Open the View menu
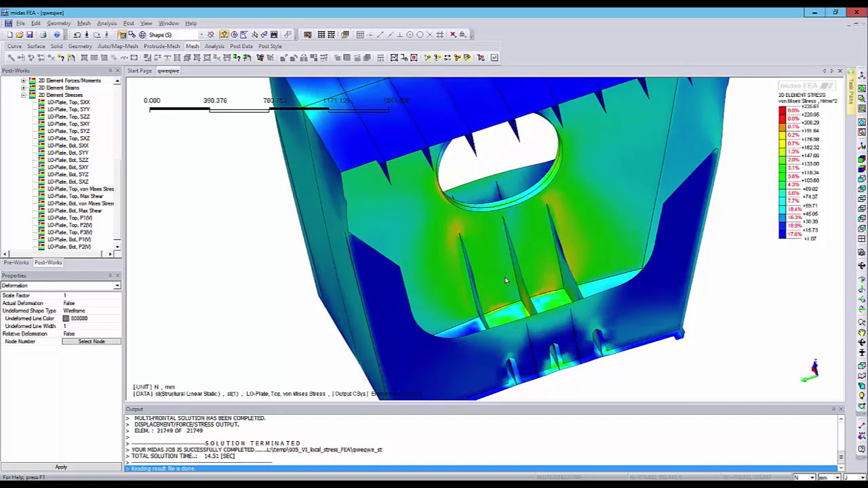The height and width of the screenshot is (488, 868). (146, 23)
